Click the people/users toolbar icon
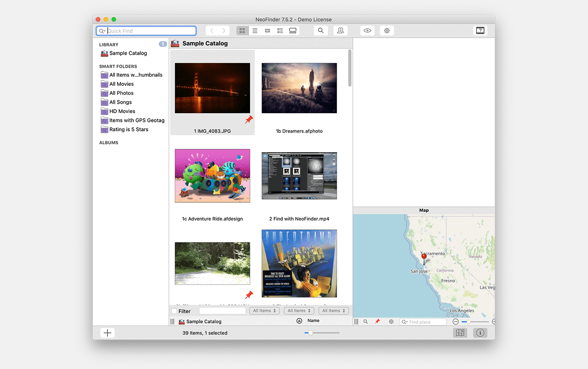The image size is (588, 369). pos(340,31)
